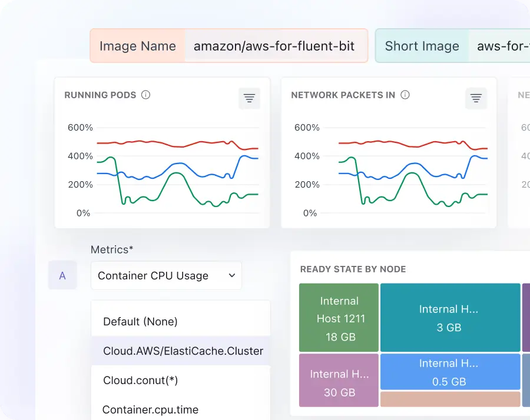Select Container.cpu.time from the list
This screenshot has width=530, height=420.
[181, 409]
